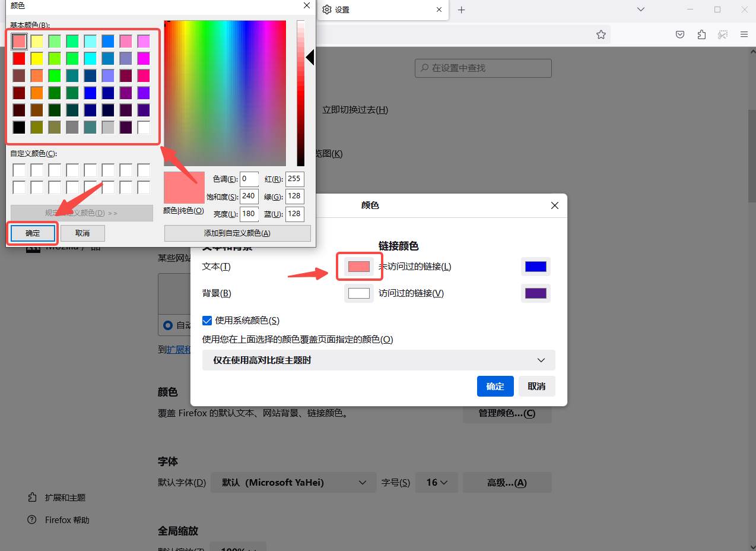Open the 默认字体 font dropdown
756x551 pixels.
pos(293,483)
